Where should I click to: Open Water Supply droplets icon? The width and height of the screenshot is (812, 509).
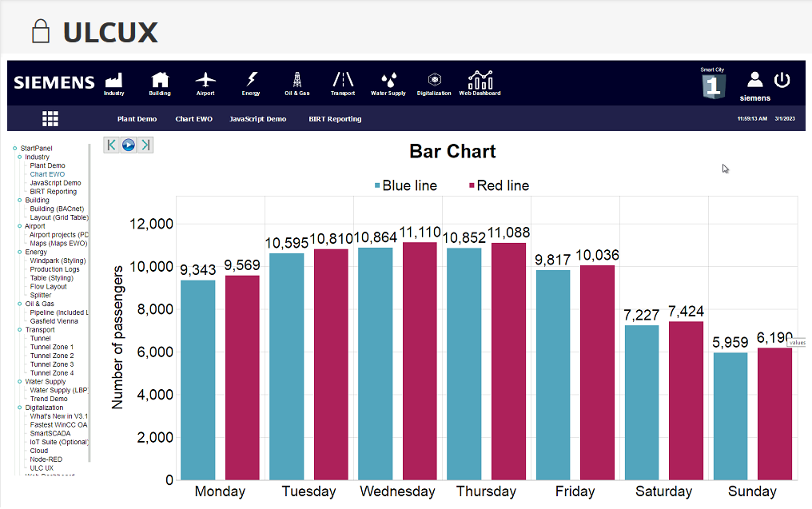point(388,81)
